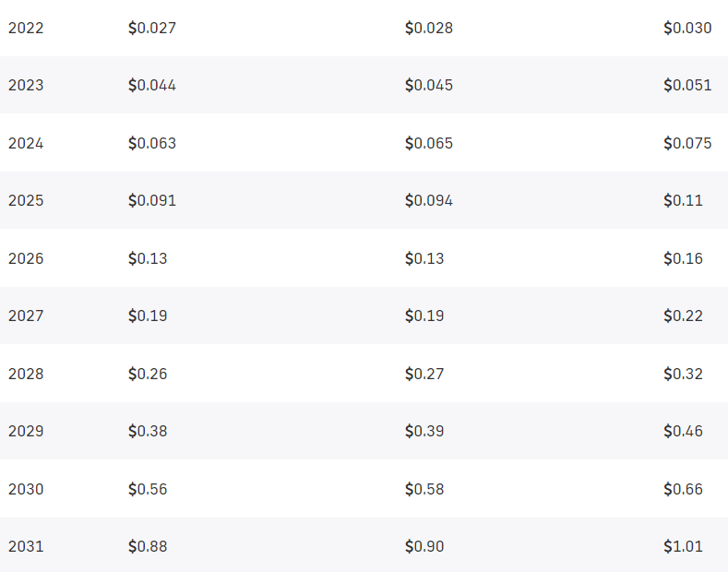
Task: Click the $0.46 value in 2029 row
Action: 684,431
